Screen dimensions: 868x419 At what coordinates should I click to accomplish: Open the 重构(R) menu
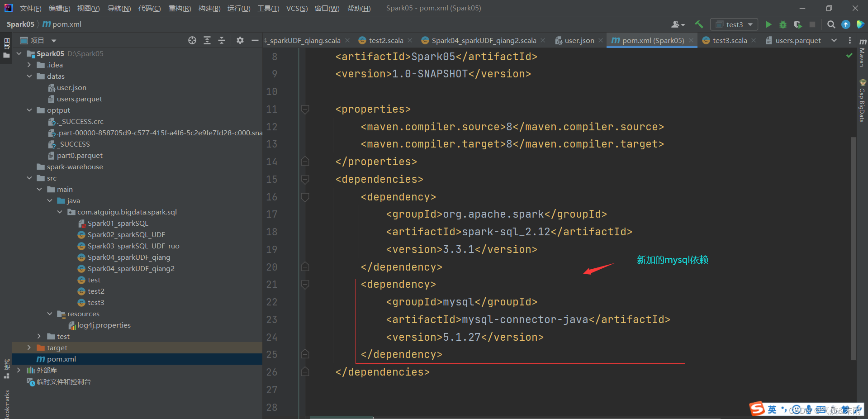coord(180,8)
